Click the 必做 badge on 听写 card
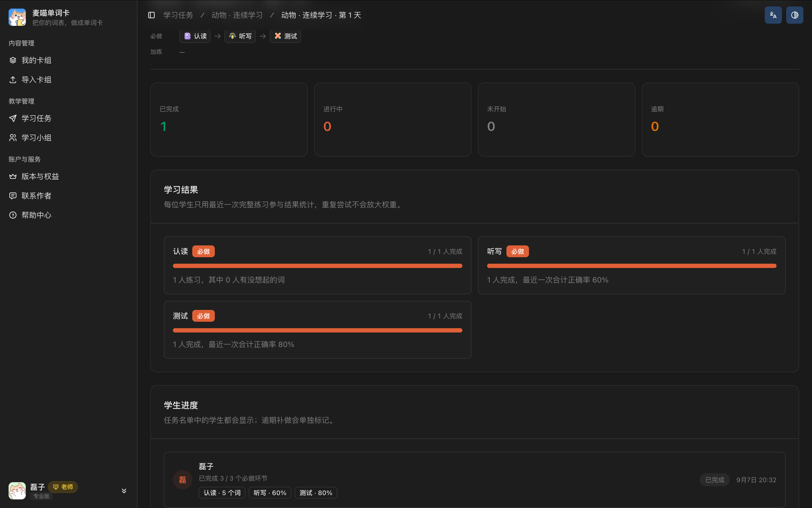 pos(517,251)
